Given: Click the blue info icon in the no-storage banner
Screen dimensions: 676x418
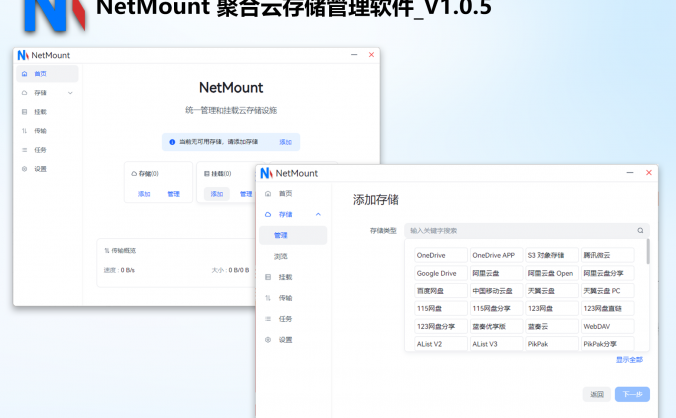Looking at the screenshot, I should tap(172, 142).
